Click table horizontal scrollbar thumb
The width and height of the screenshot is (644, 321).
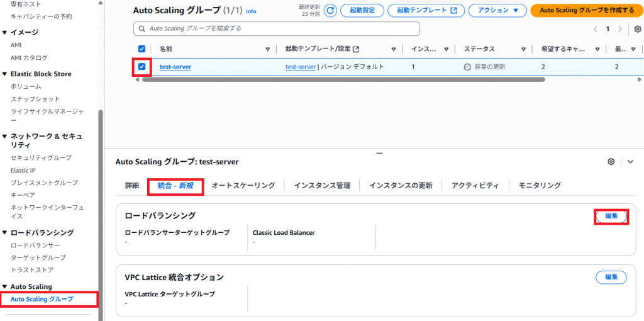click(343, 80)
